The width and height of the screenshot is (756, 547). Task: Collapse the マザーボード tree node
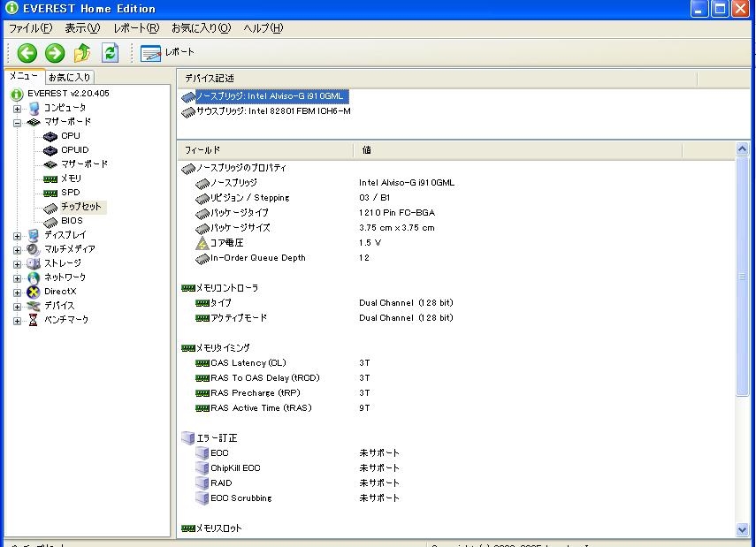[17, 122]
